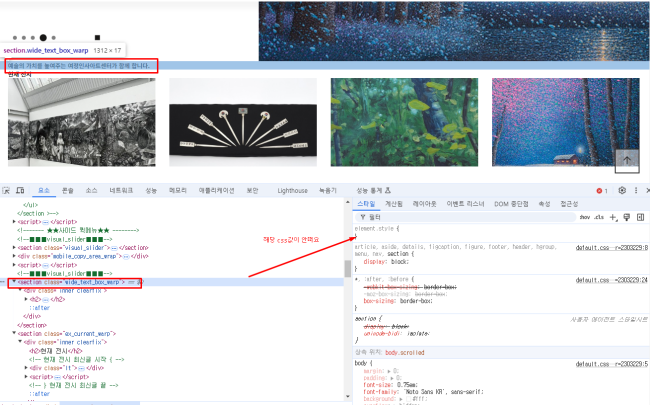650x405 pixels.
Task: Expand ellipsis in visual_slider section node
Action: click(x=114, y=248)
